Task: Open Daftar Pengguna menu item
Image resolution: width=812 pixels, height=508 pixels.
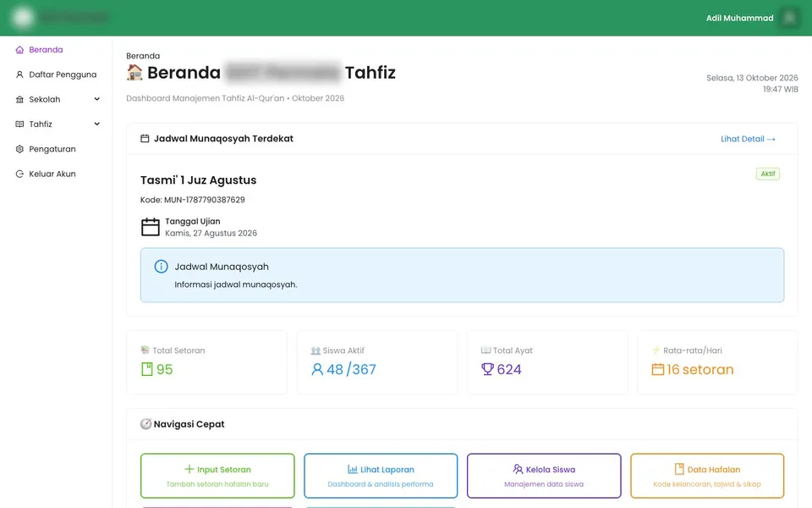Action: click(56, 75)
